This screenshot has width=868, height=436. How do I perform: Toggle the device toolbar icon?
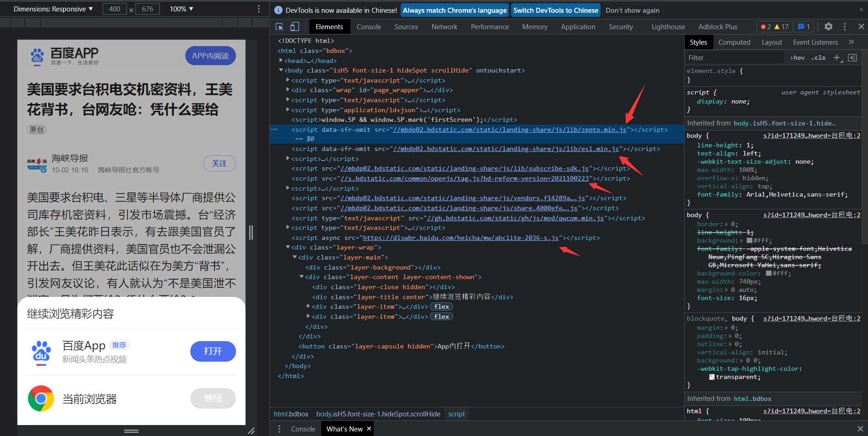tap(295, 27)
